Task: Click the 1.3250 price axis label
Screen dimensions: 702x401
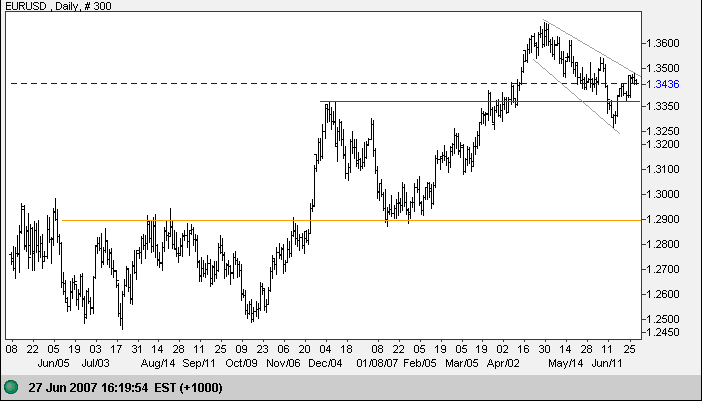Action: click(663, 131)
